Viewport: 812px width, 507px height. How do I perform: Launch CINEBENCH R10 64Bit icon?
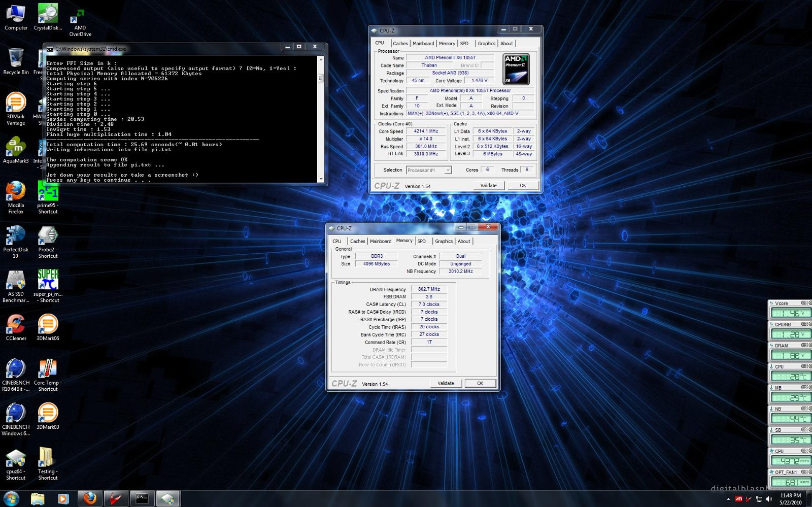[x=16, y=375]
